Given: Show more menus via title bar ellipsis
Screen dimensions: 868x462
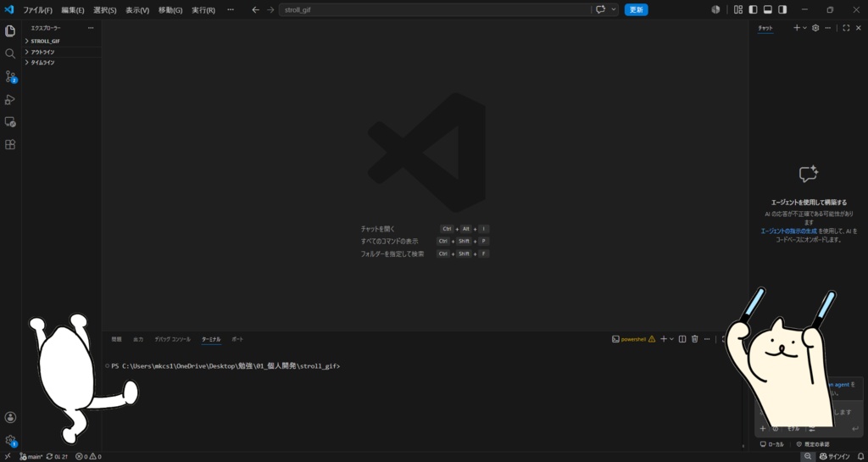Looking at the screenshot, I should 231,10.
